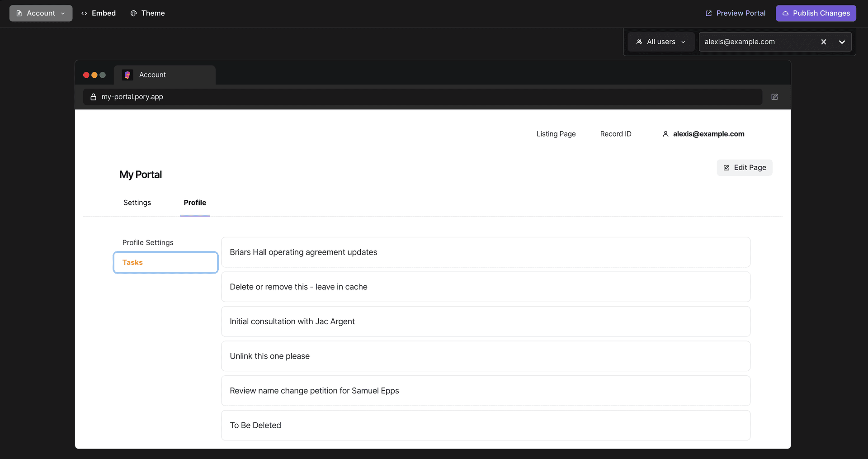868x459 pixels.
Task: Open the Account page dropdown
Action: (x=41, y=13)
